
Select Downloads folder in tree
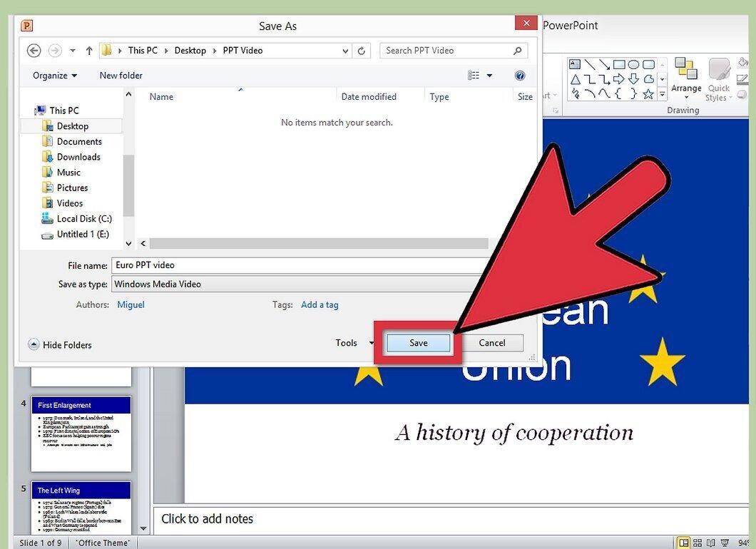pos(71,157)
